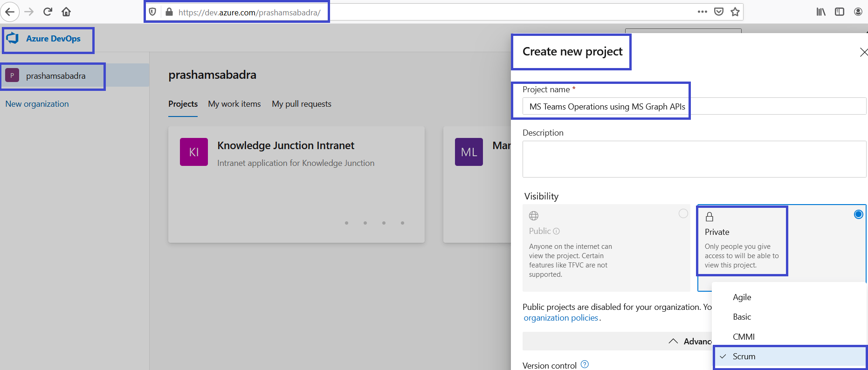Screen dimensions: 868x370
Task: Toggle the browser sidebar icon
Action: tap(840, 12)
